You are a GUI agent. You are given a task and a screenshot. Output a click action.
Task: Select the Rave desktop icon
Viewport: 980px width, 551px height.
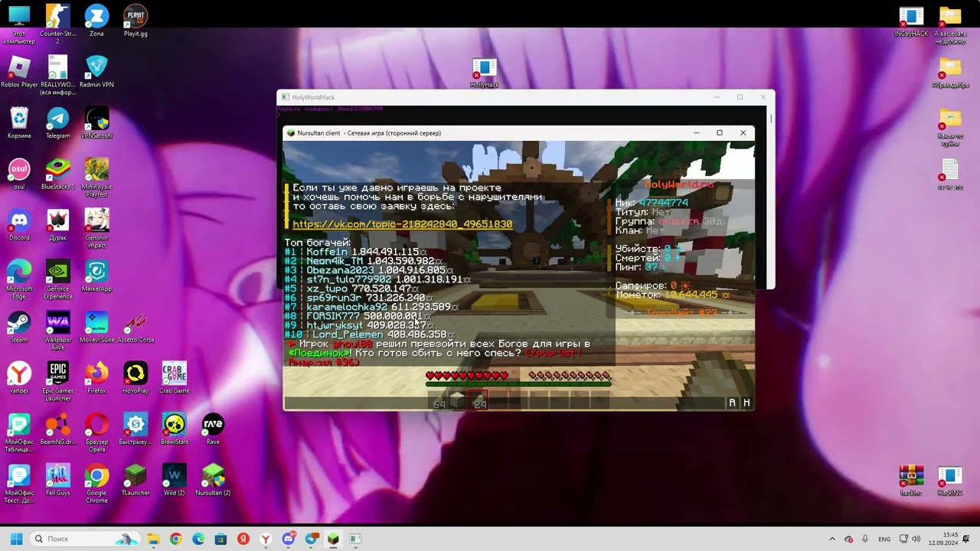[x=213, y=429]
